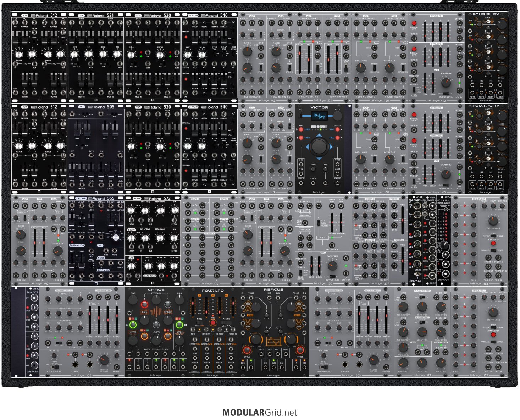Select the TRIG 1 jack on Abacus
Viewport: 520px width, 420px height.
pyautogui.click(x=252, y=298)
